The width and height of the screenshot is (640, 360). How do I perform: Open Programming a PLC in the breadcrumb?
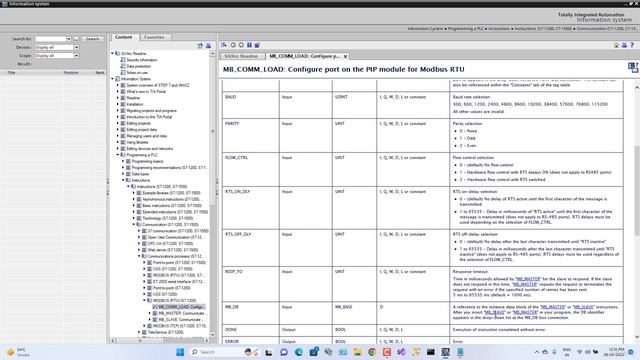(466, 29)
